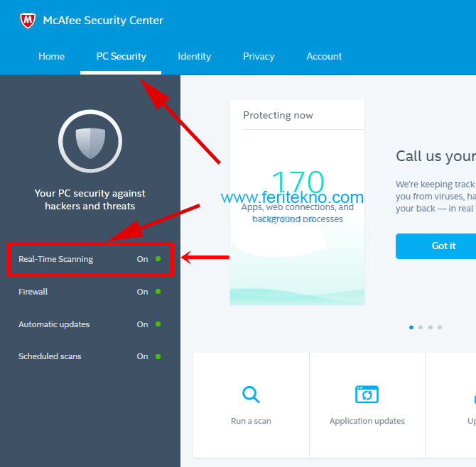Click the magnifier Run a scan icon
476x467 pixels.
click(x=251, y=395)
